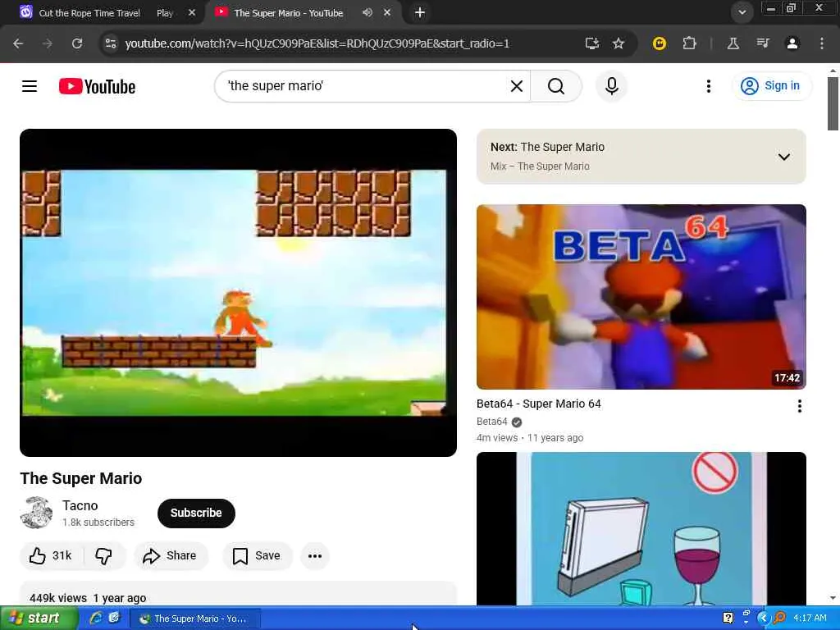Click the Share button

pyautogui.click(x=171, y=555)
